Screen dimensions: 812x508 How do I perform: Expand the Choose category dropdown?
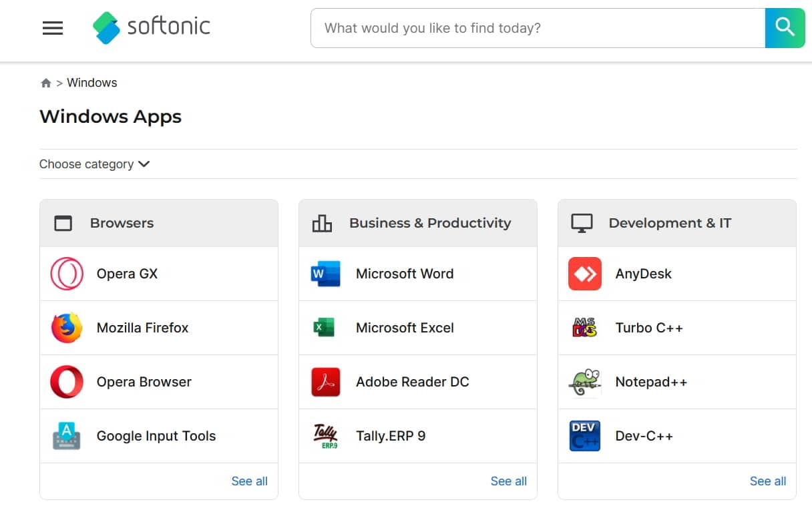point(94,164)
